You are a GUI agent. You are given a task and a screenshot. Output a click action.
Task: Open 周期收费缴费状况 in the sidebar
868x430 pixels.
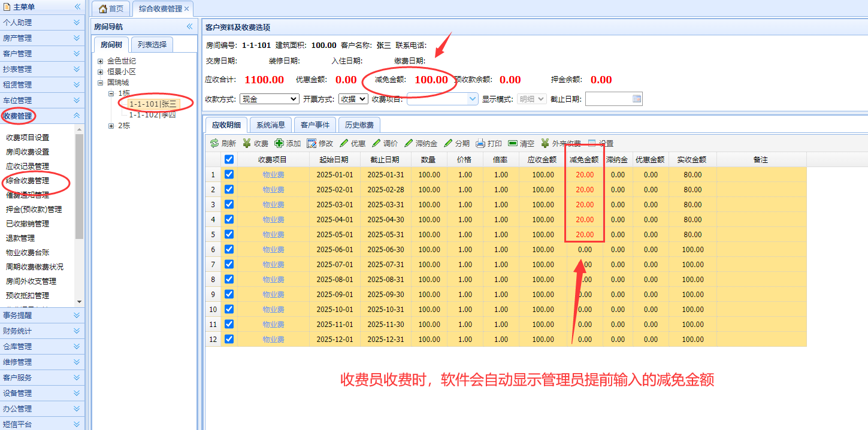point(35,267)
